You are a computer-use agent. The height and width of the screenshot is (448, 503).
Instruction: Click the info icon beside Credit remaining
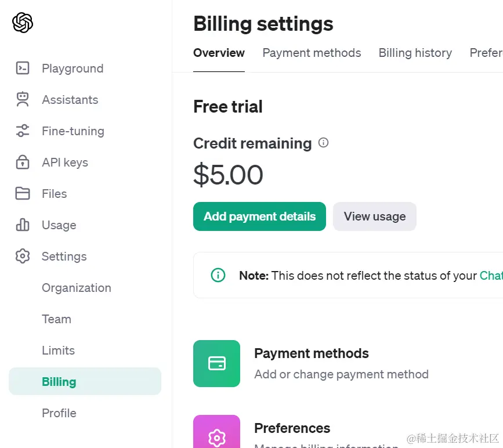(323, 143)
